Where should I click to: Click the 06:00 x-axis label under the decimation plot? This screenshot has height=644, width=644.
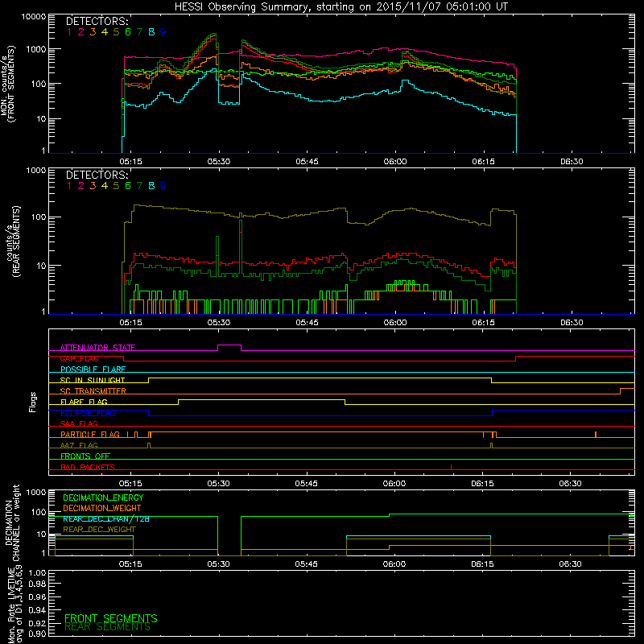point(394,564)
